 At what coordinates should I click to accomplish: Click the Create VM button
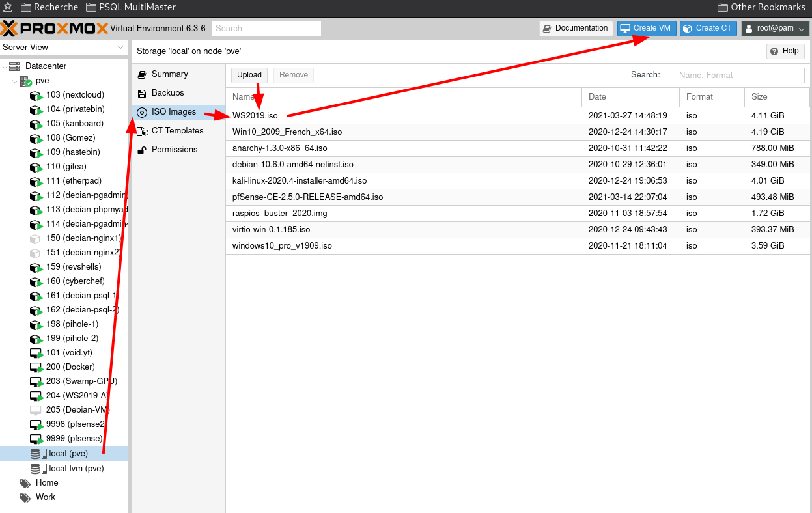[x=647, y=29]
